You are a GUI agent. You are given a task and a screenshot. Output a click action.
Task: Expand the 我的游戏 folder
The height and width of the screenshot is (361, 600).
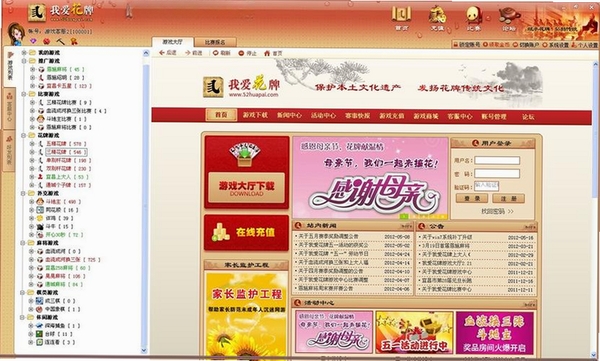[24, 52]
